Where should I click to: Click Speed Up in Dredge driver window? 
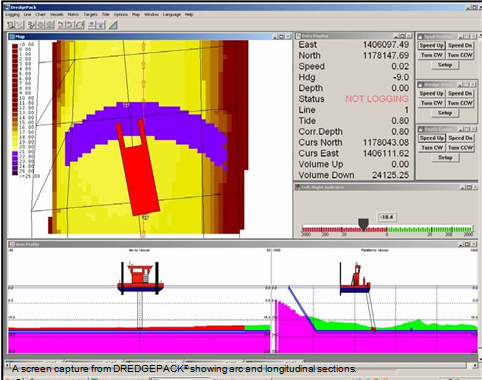tap(431, 93)
